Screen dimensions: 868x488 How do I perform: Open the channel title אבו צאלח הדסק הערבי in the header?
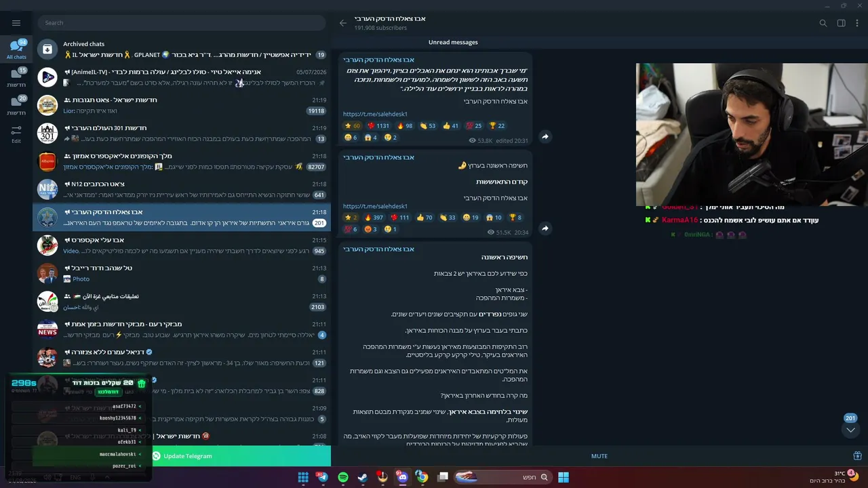390,18
